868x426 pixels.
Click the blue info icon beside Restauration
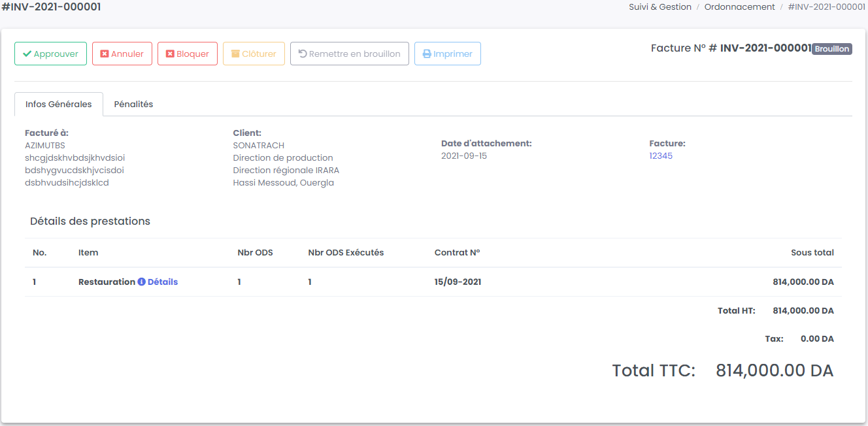click(141, 282)
